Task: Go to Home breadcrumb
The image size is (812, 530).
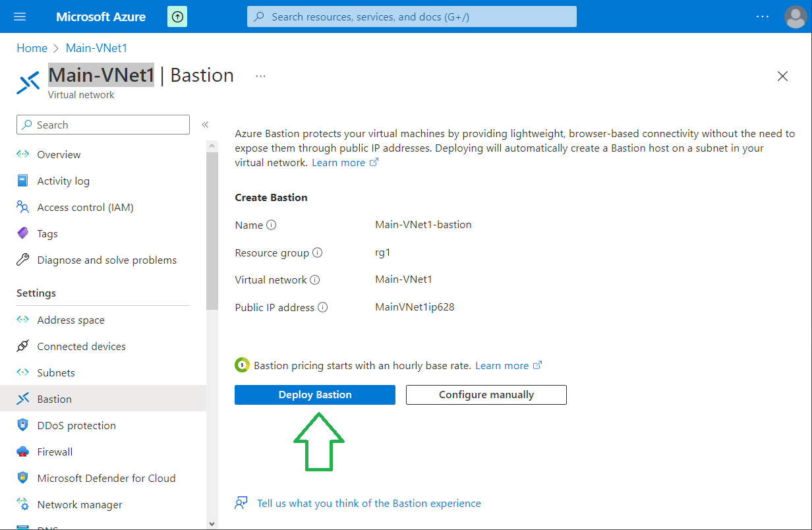Action: 32,48
